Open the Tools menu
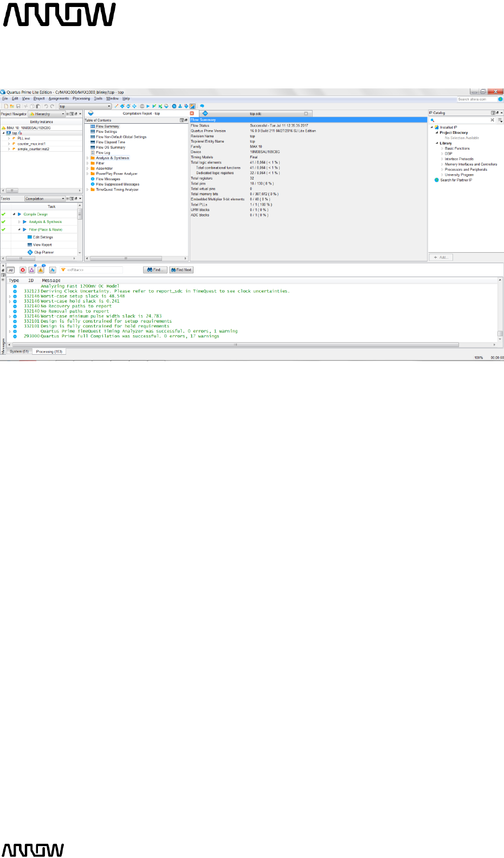Viewport: 504px width, 858px height. pos(98,99)
